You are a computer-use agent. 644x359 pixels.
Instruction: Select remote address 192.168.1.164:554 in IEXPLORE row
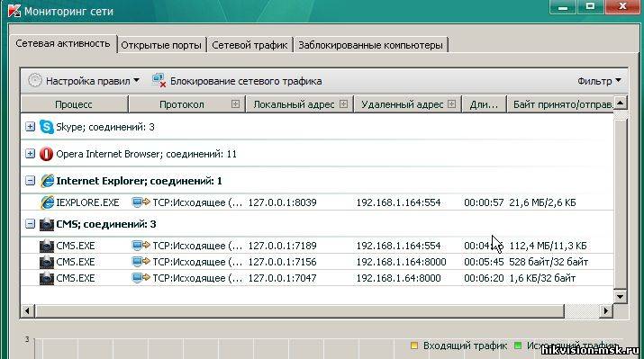point(398,202)
